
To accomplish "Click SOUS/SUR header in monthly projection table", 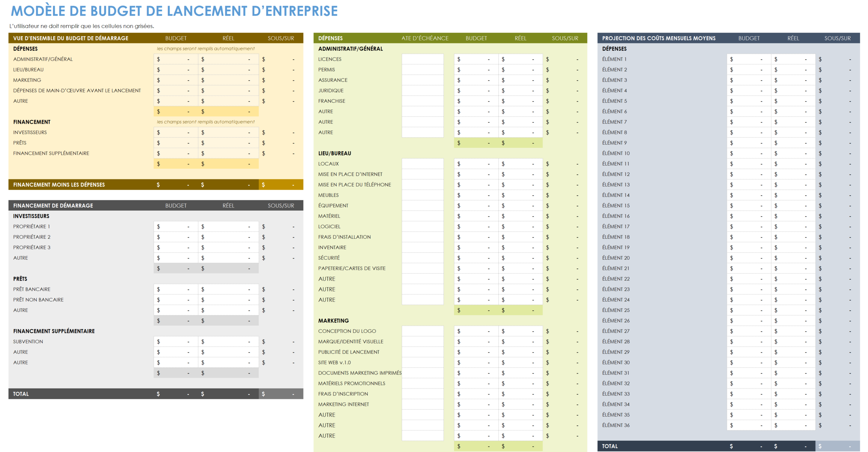I will (837, 38).
